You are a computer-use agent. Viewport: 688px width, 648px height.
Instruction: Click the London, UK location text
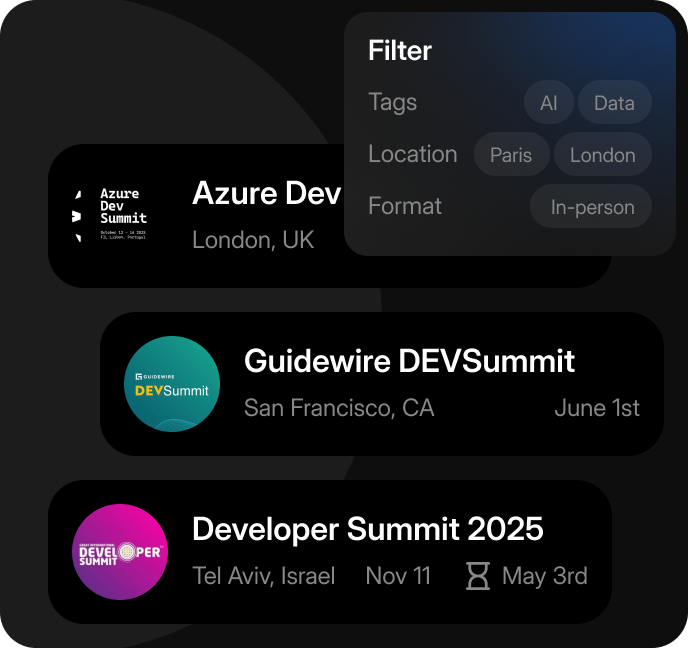coord(253,240)
